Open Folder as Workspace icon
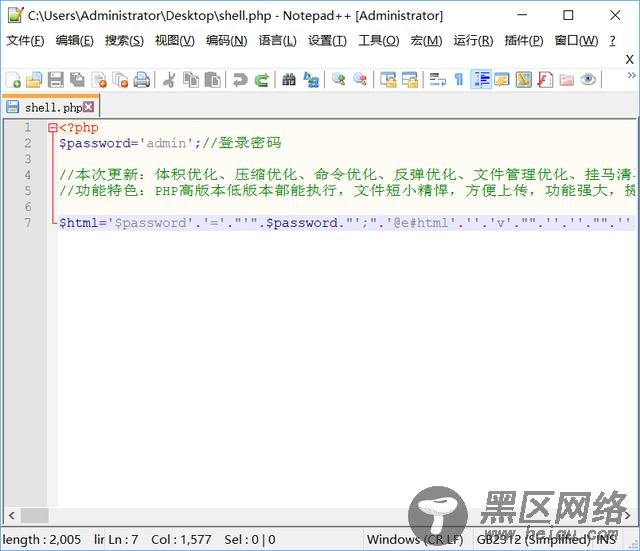The height and width of the screenshot is (551, 640). pyautogui.click(x=567, y=80)
